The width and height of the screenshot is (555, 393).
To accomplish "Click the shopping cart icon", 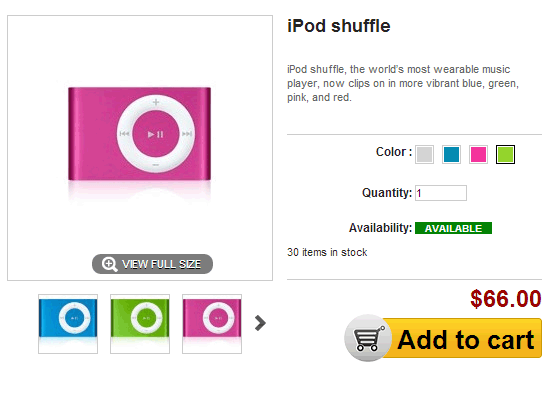I will [368, 338].
